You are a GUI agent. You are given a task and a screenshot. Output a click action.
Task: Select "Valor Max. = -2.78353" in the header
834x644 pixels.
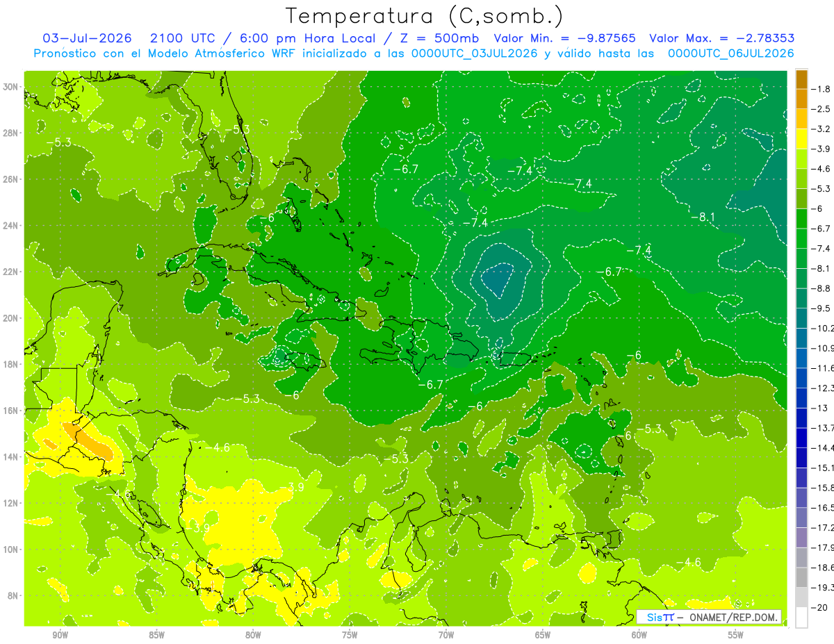(721, 38)
